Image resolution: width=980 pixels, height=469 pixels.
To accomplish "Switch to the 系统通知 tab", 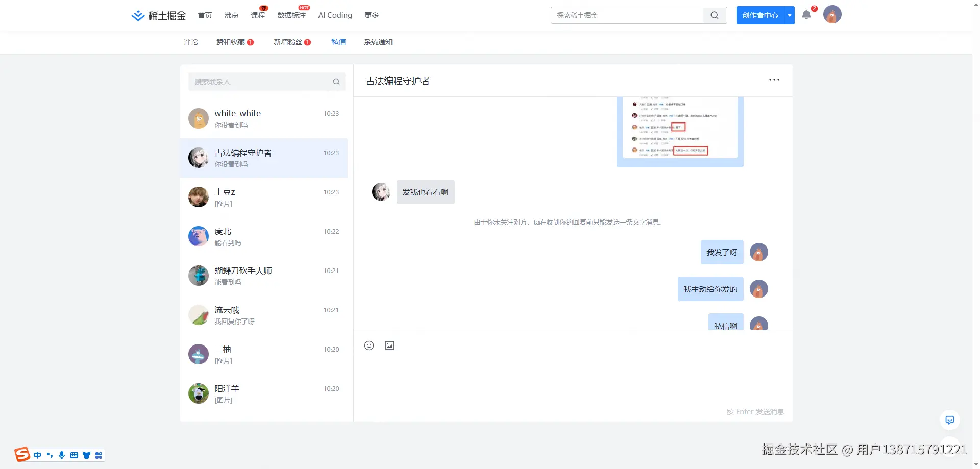I will 378,42.
